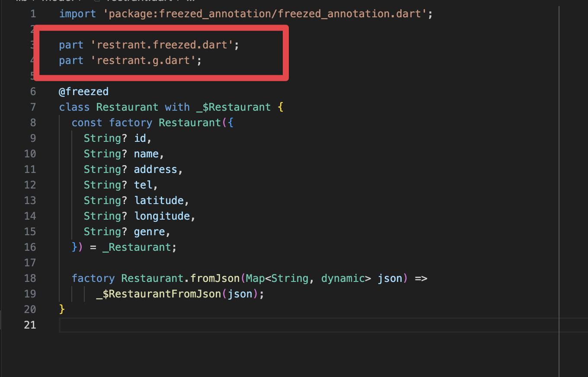Click the json argument on line 19
Screen dimensions: 588x377
pyautogui.click(x=240, y=294)
